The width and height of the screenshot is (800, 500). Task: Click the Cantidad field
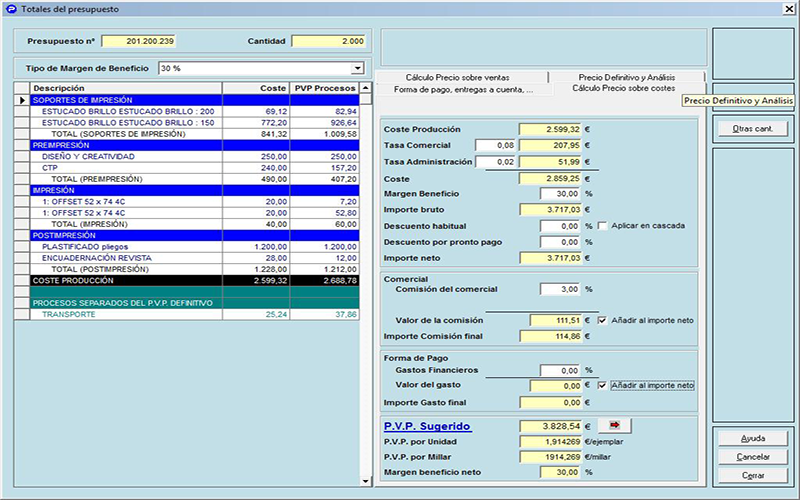tap(329, 41)
